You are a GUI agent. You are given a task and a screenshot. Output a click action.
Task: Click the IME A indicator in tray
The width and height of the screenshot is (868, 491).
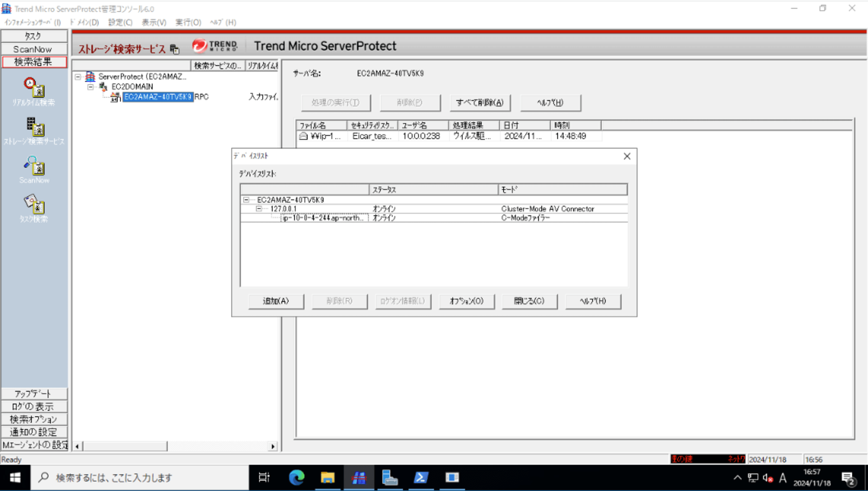pos(783,478)
